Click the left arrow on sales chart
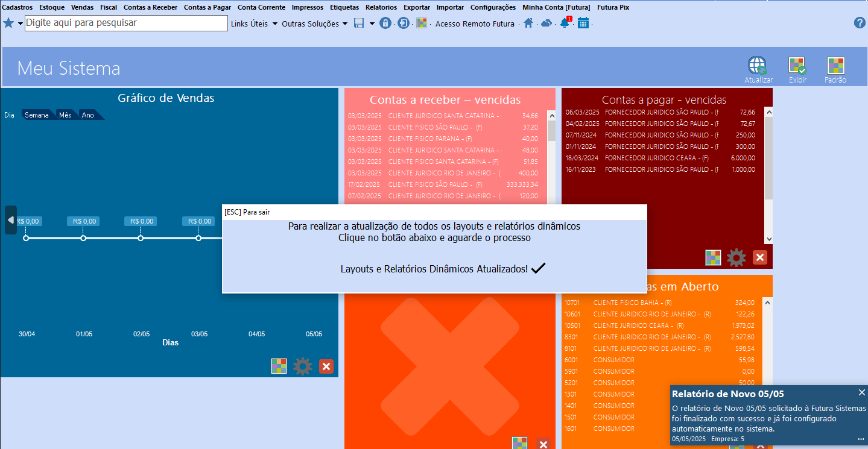The height and width of the screenshot is (449, 868). 11,220
